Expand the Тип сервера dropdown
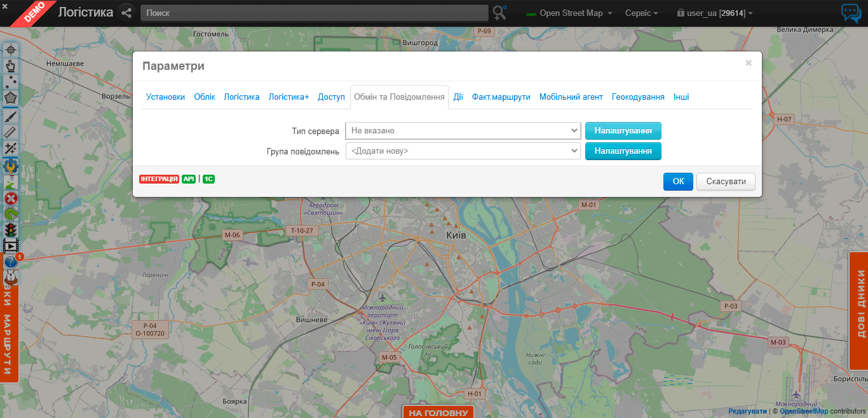 [463, 131]
